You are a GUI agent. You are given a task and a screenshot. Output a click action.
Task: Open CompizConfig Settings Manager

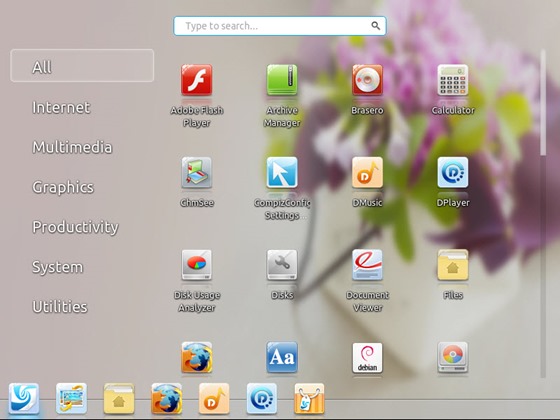tap(282, 172)
